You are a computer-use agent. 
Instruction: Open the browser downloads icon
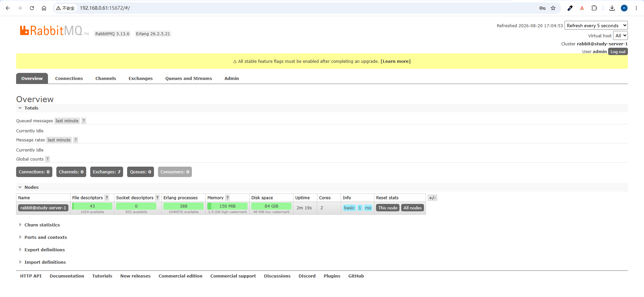pyautogui.click(x=612, y=8)
